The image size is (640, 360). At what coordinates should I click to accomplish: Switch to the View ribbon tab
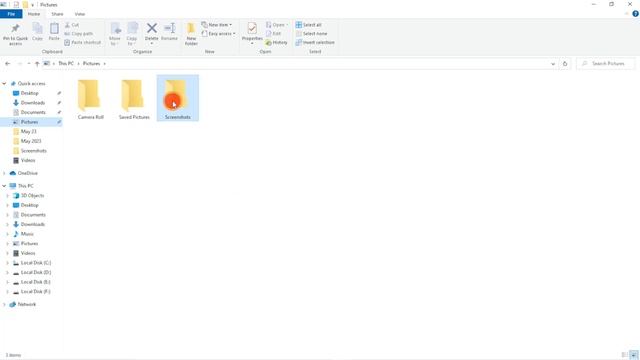pos(80,14)
